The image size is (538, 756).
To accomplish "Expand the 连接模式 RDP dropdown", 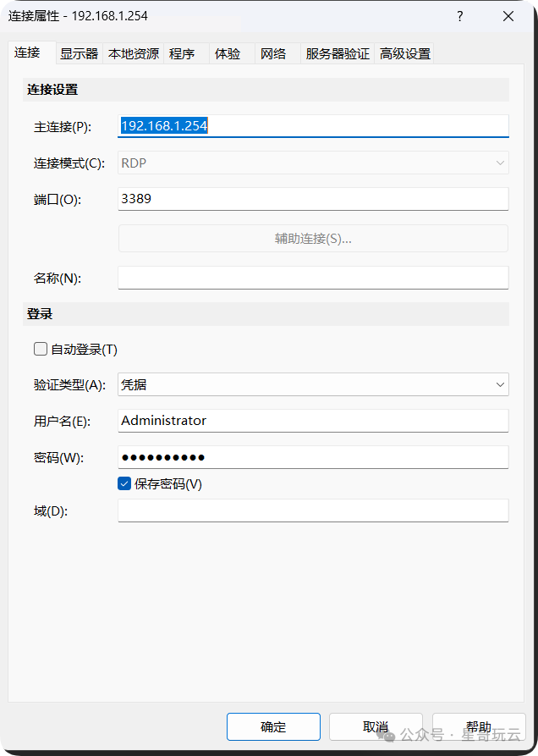I will 313,163.
